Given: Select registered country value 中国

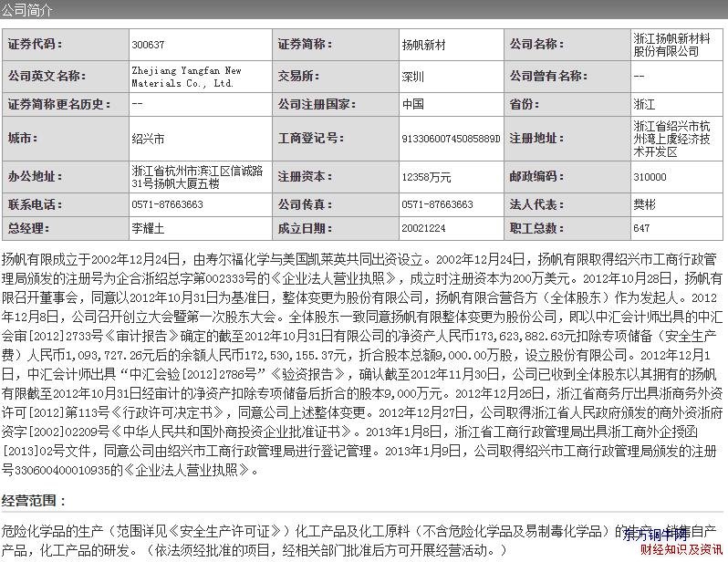Looking at the screenshot, I should 413,104.
